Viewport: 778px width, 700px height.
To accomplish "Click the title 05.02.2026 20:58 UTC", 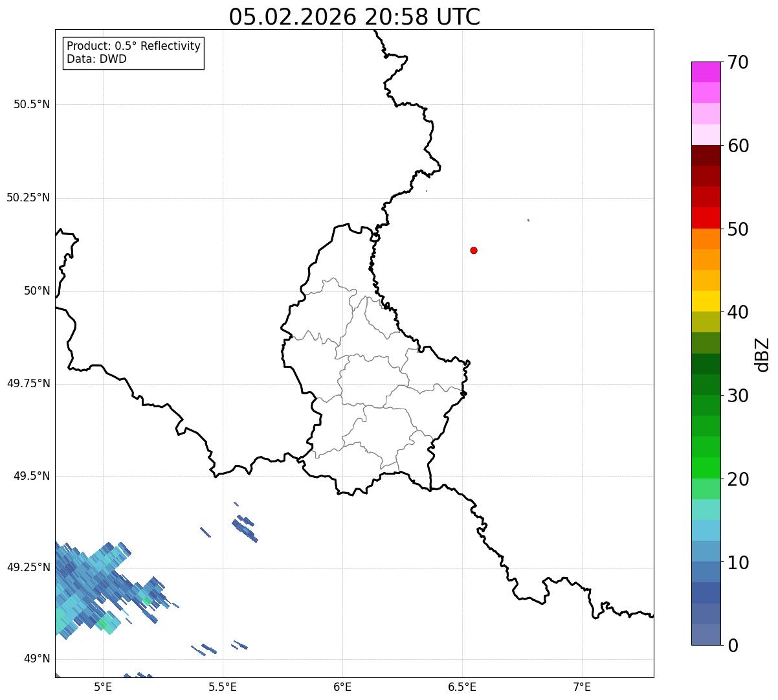I will [x=355, y=17].
